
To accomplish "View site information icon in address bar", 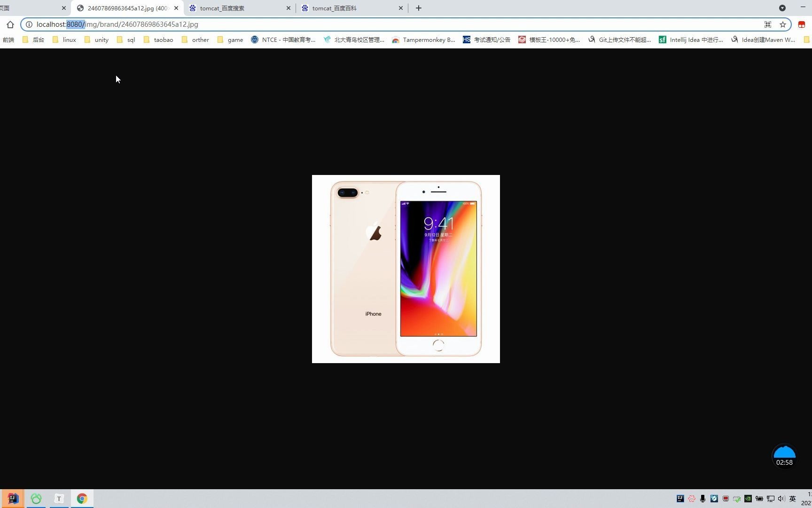I will tap(29, 24).
